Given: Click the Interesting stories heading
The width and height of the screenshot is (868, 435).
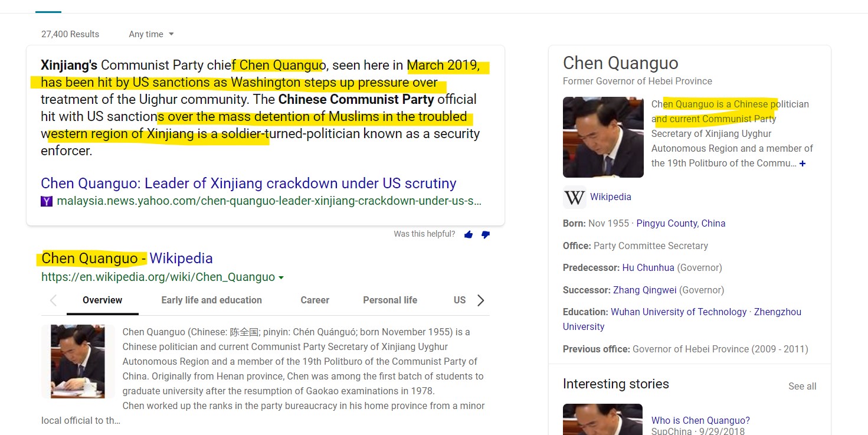Looking at the screenshot, I should tap(616, 384).
